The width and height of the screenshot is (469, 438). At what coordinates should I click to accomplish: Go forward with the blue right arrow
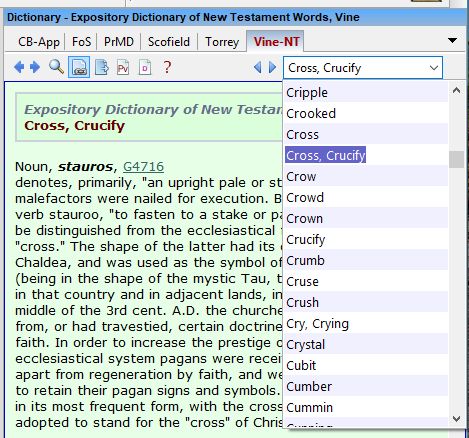point(35,67)
